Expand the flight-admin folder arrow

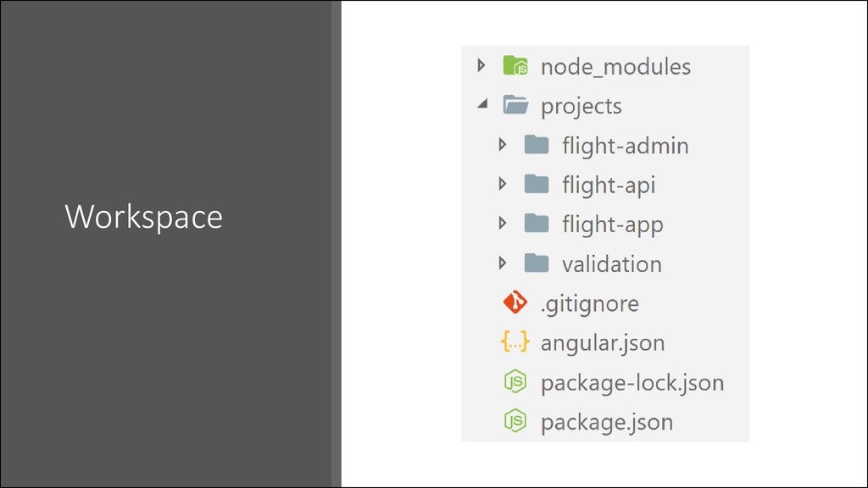pos(502,144)
